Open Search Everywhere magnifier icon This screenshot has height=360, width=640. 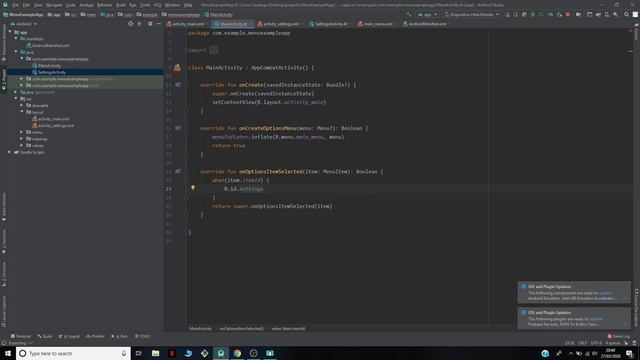coord(626,14)
